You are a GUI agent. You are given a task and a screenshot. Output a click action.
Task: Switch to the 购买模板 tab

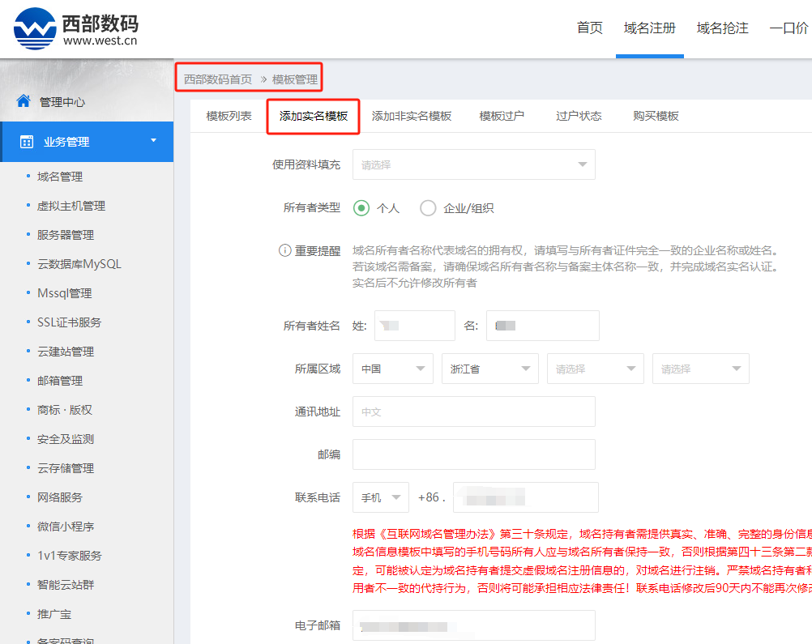656,116
